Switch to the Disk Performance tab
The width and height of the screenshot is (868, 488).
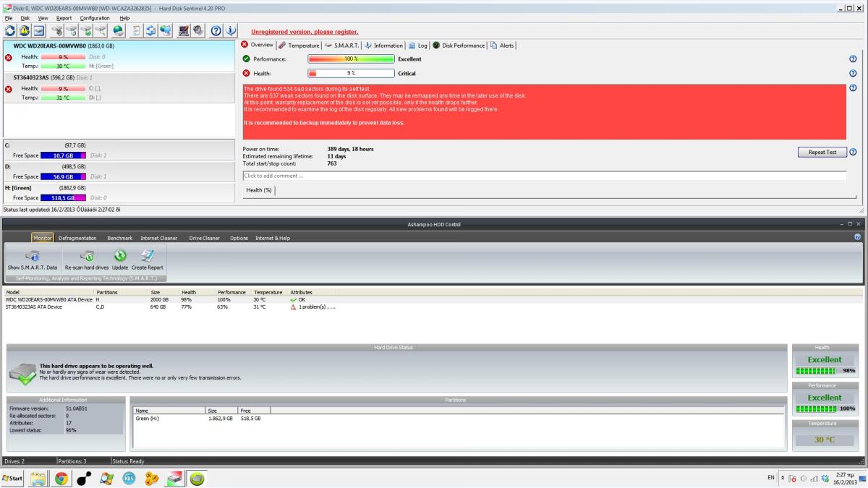point(459,46)
